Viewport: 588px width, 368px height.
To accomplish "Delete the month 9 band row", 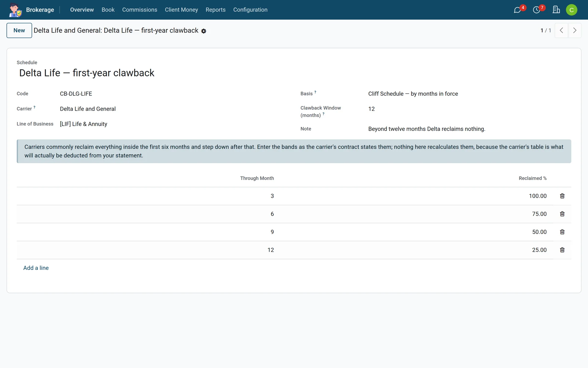I will click(x=562, y=232).
